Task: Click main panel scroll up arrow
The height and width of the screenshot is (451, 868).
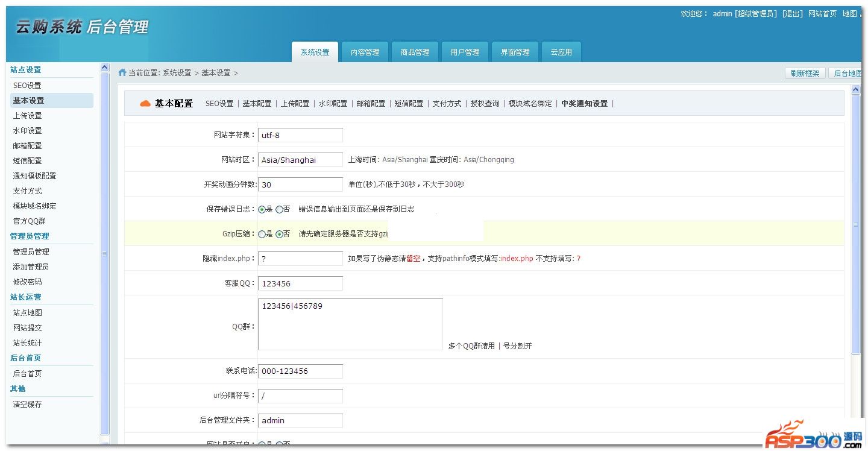Action: [855, 90]
